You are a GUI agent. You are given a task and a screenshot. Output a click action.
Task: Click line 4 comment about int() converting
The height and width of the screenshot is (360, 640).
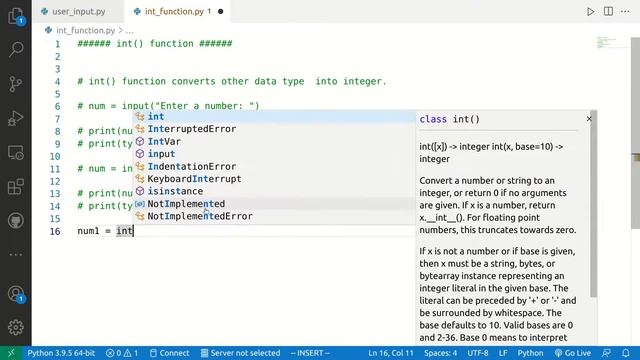tap(231, 81)
